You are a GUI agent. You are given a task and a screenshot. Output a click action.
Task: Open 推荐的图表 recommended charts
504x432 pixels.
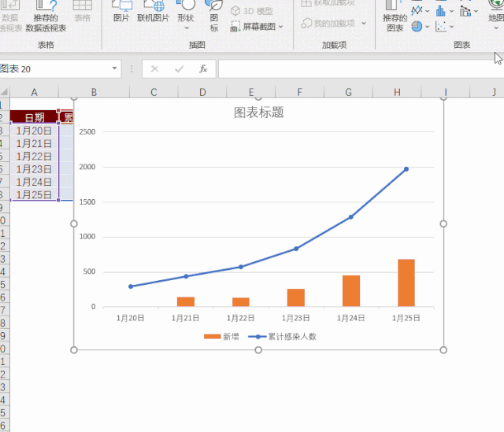pyautogui.click(x=395, y=16)
